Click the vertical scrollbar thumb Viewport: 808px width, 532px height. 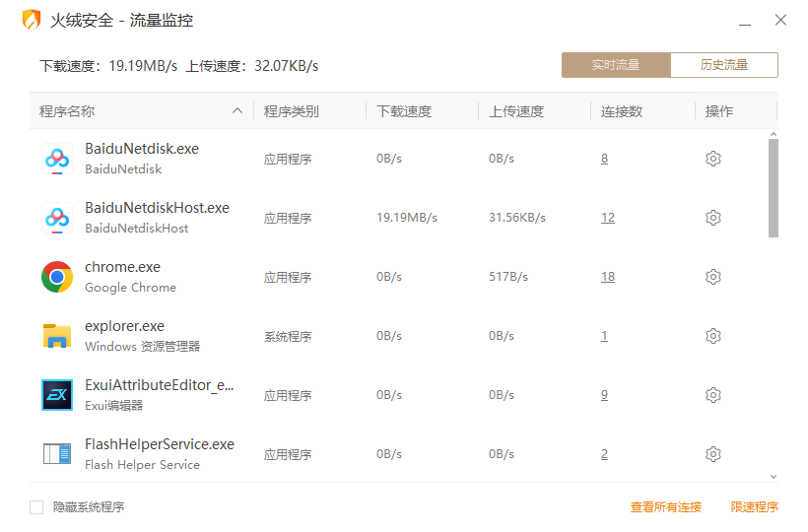[774, 187]
